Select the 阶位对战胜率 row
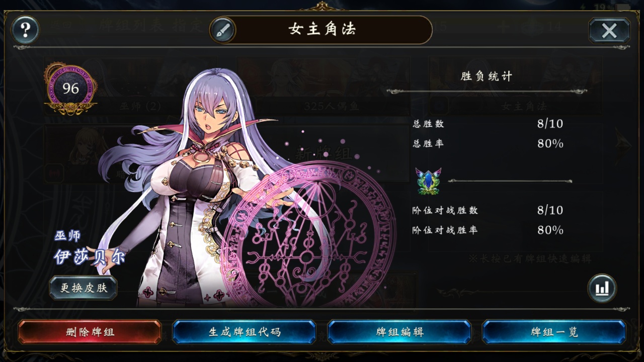Screen dimensions: 644x362 pos(488,230)
